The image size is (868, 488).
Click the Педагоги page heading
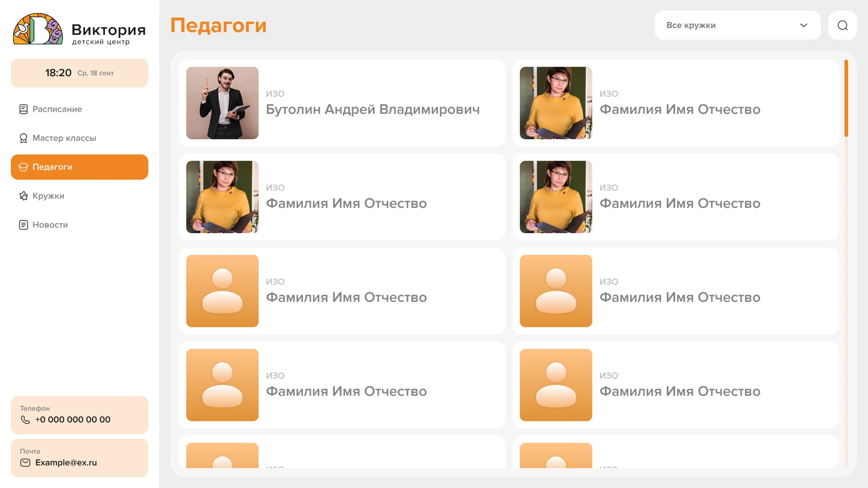tap(219, 25)
